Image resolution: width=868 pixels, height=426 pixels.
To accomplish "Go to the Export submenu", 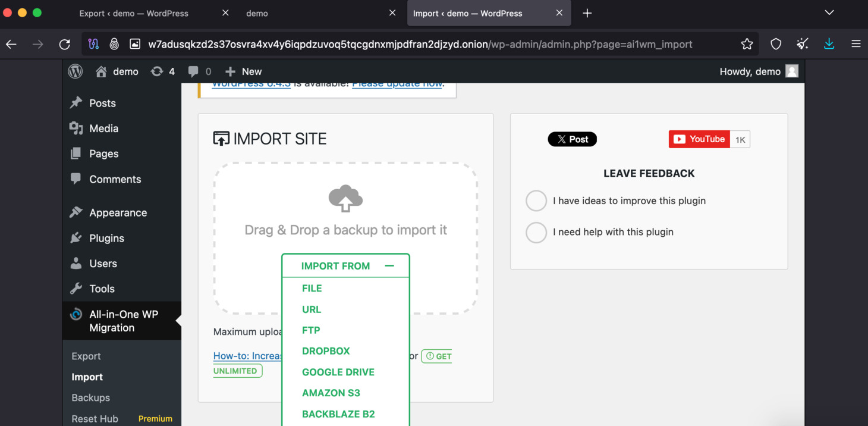I will pyautogui.click(x=86, y=356).
